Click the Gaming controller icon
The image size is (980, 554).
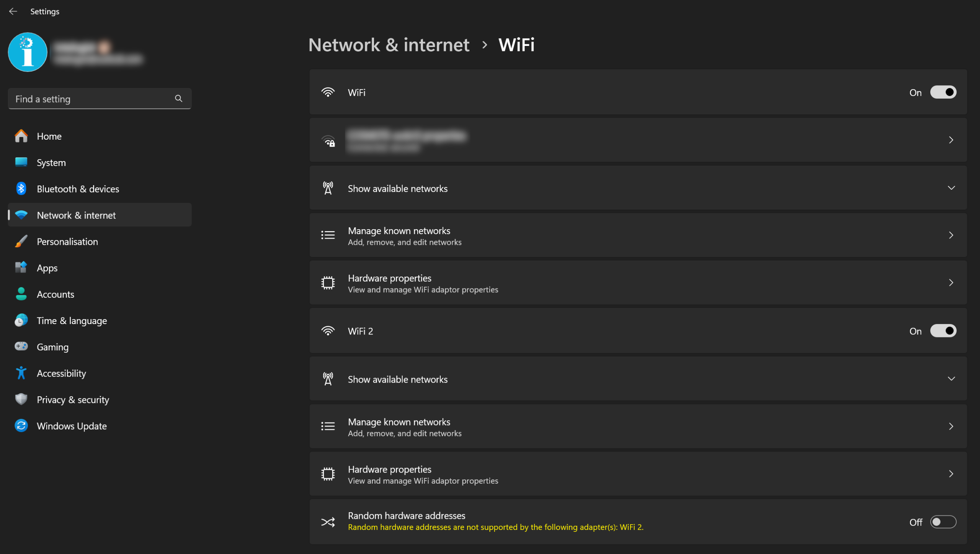pyautogui.click(x=21, y=347)
